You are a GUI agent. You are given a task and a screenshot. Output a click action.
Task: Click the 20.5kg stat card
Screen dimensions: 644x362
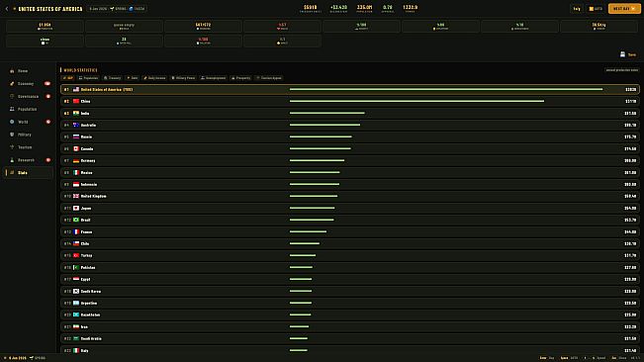[x=598, y=27]
